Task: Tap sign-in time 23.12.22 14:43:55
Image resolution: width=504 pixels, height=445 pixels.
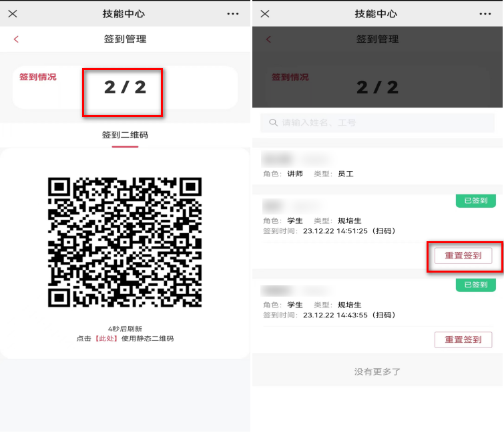Action: 335,315
